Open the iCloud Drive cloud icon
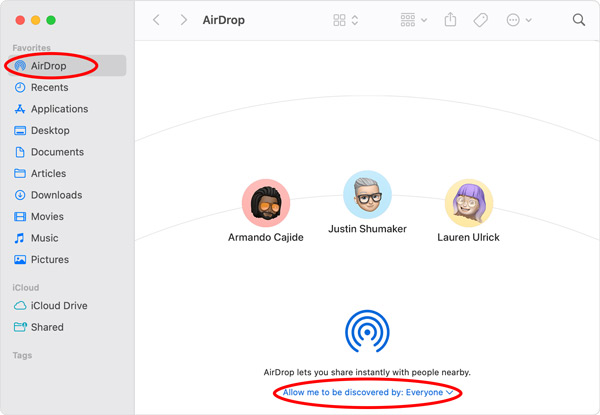 pos(20,306)
